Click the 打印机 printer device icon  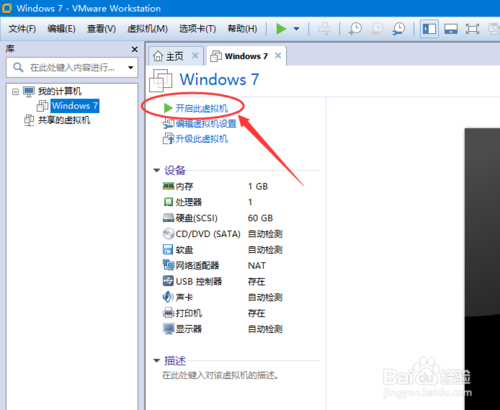pyautogui.click(x=168, y=313)
